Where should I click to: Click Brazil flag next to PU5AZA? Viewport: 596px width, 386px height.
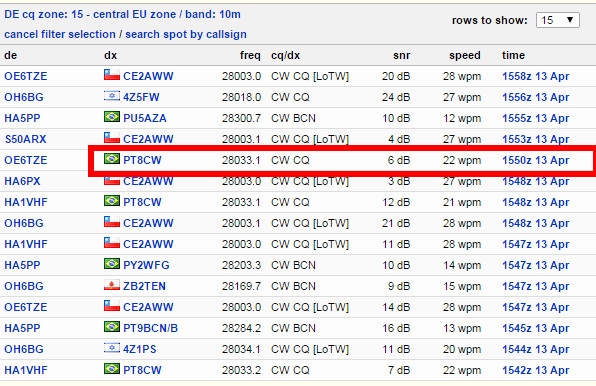(112, 117)
